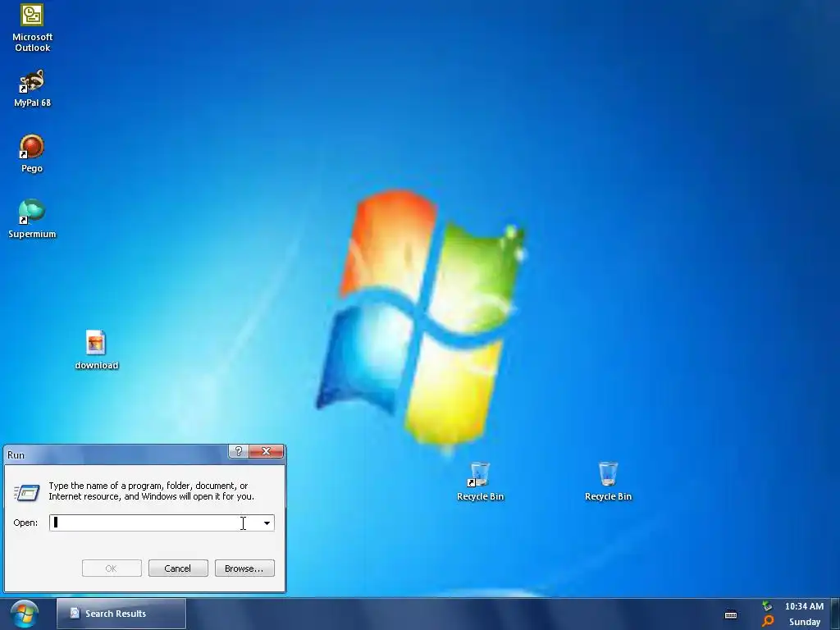840x630 pixels.
Task: Click the Cancel button in Run
Action: point(178,568)
